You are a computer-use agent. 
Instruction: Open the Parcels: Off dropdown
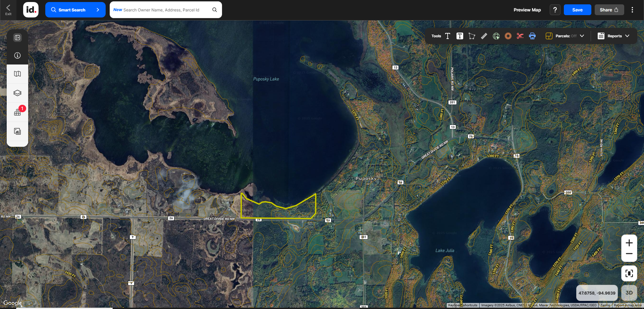pyautogui.click(x=565, y=36)
